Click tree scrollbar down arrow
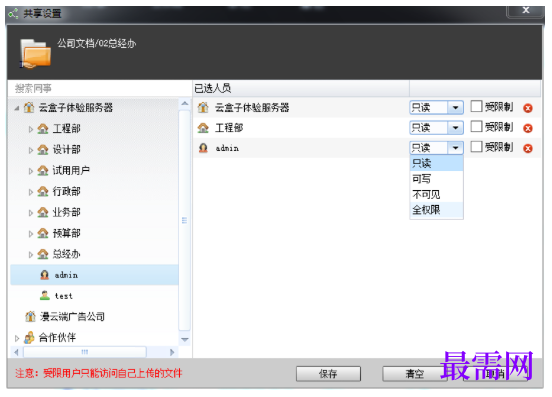The image size is (552, 397). [x=185, y=340]
